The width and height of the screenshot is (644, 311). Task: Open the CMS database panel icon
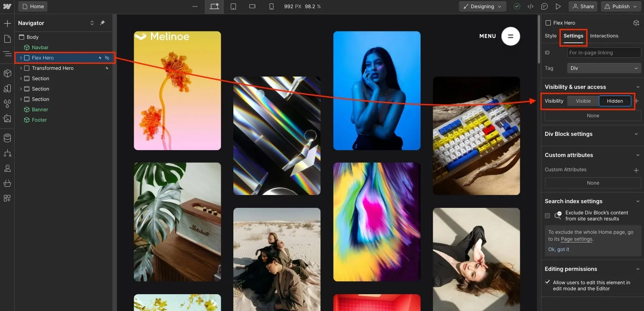pos(7,138)
